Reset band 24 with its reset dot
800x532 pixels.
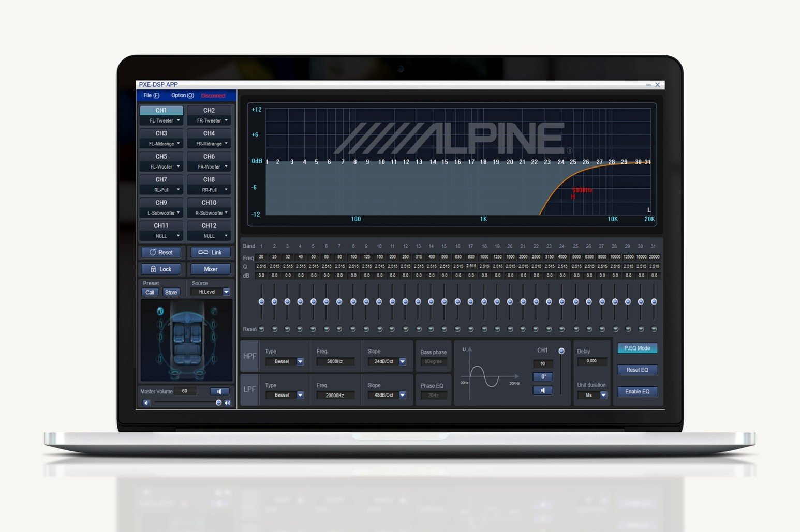pos(562,329)
